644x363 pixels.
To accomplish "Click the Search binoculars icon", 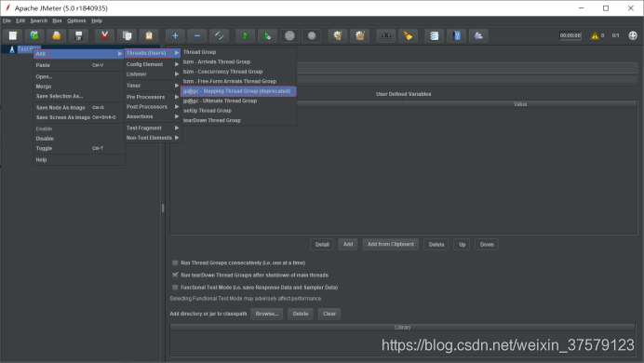I will coord(386,35).
